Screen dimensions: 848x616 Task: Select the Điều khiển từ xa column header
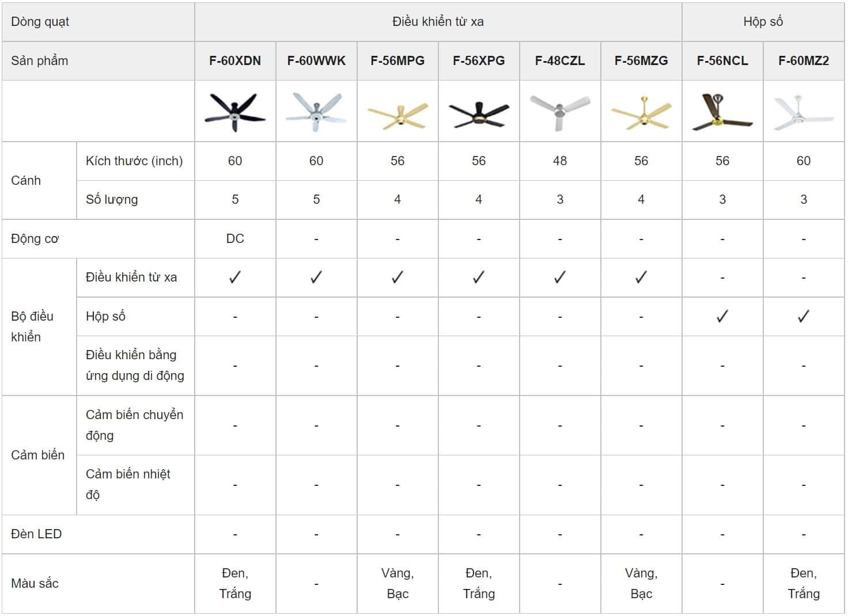tap(438, 22)
